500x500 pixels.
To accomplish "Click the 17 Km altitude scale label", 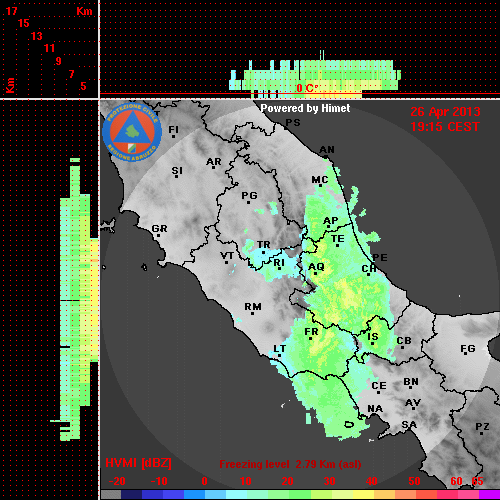I will [11, 11].
